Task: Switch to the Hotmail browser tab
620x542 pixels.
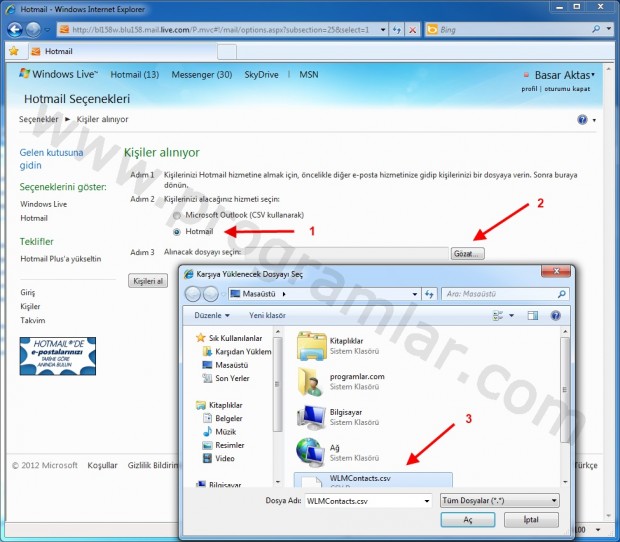Action: point(123,51)
